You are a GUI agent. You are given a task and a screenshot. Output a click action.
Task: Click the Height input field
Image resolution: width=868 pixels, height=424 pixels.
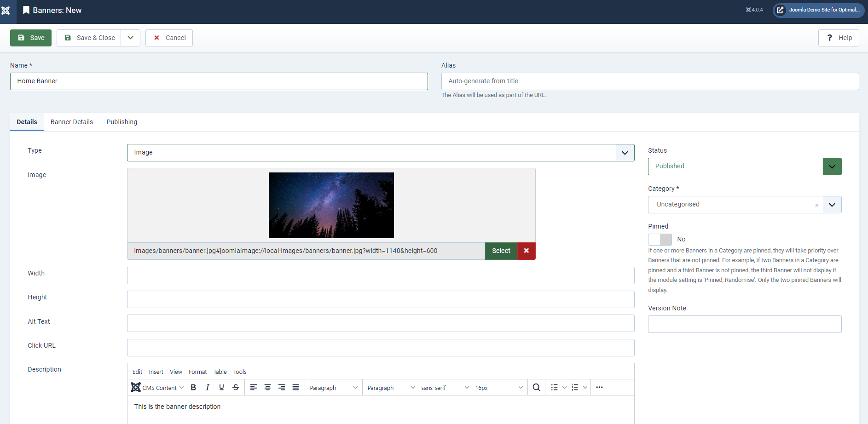click(381, 299)
